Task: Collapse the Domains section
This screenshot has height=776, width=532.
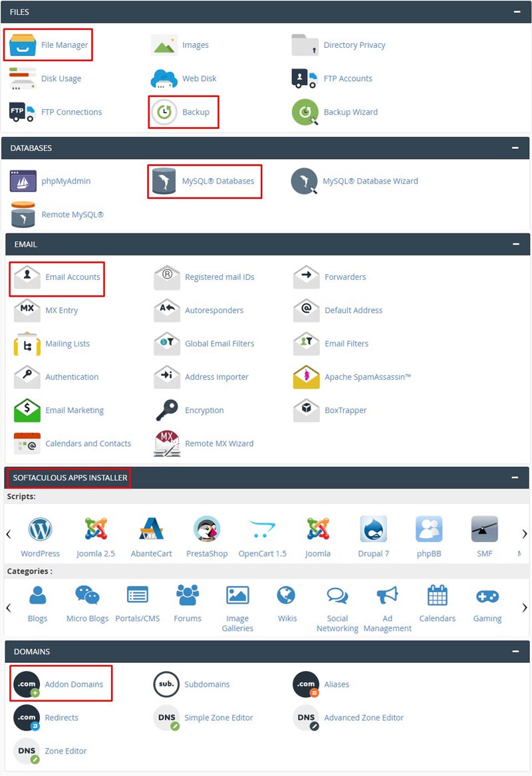Action: tap(516, 652)
